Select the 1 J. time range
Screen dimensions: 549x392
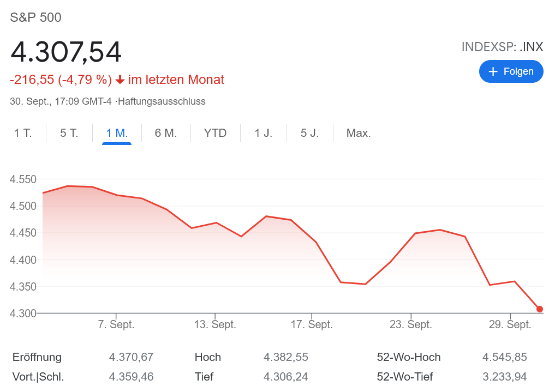[264, 133]
